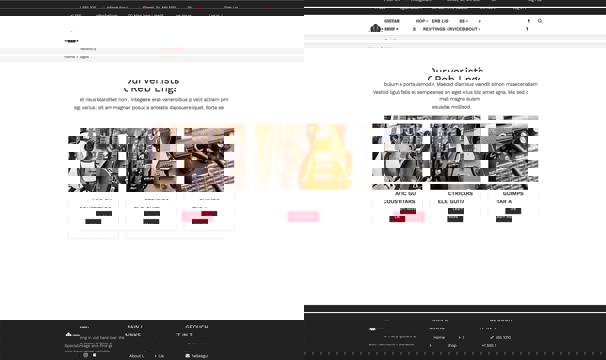Click the magnifier search icon in header
Viewport: 606px width, 360px height.
tap(540, 21)
